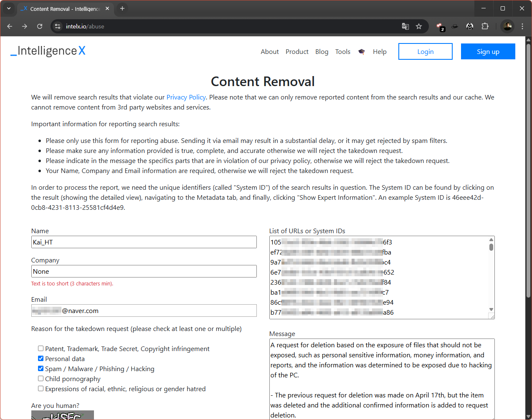Open the Help menu item
The image size is (532, 420).
[380, 52]
